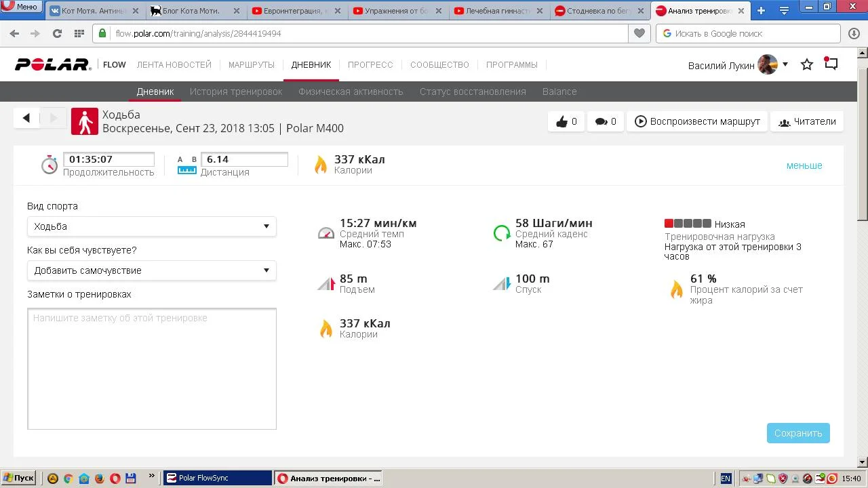Click the browser reload icon
The height and width of the screenshot is (488, 868).
pyautogui.click(x=57, y=33)
